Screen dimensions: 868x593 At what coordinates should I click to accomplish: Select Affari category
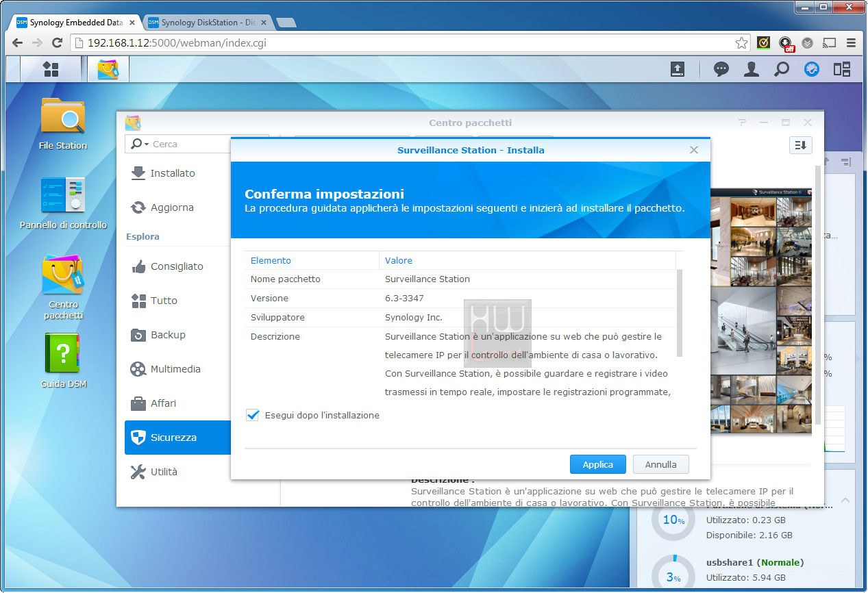point(177,403)
